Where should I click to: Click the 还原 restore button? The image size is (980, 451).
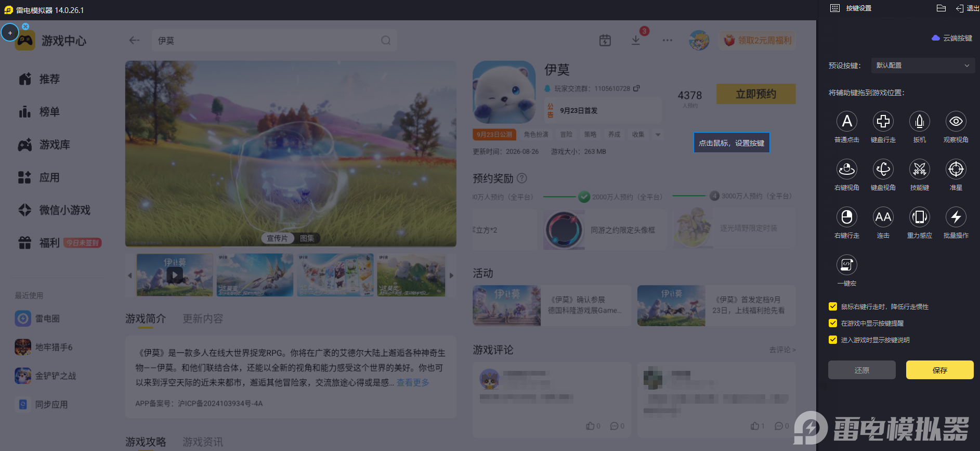pos(862,370)
